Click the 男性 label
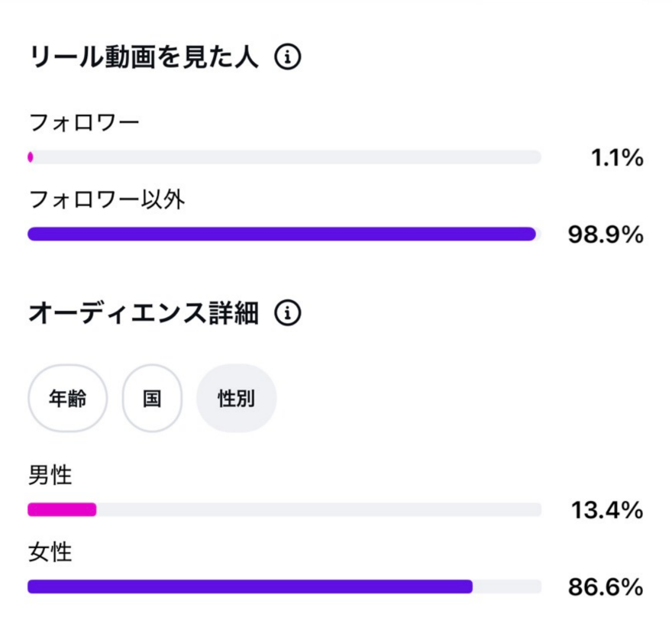 (50, 475)
